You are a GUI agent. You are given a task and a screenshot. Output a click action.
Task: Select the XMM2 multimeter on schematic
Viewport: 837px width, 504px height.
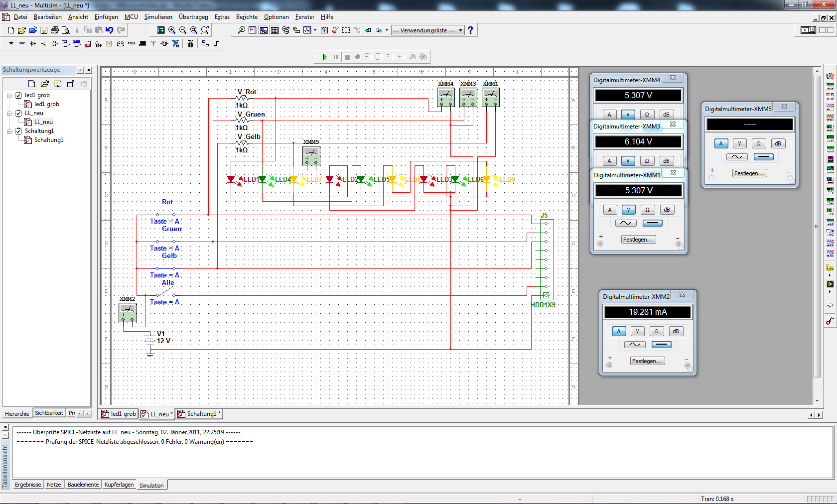pyautogui.click(x=128, y=313)
